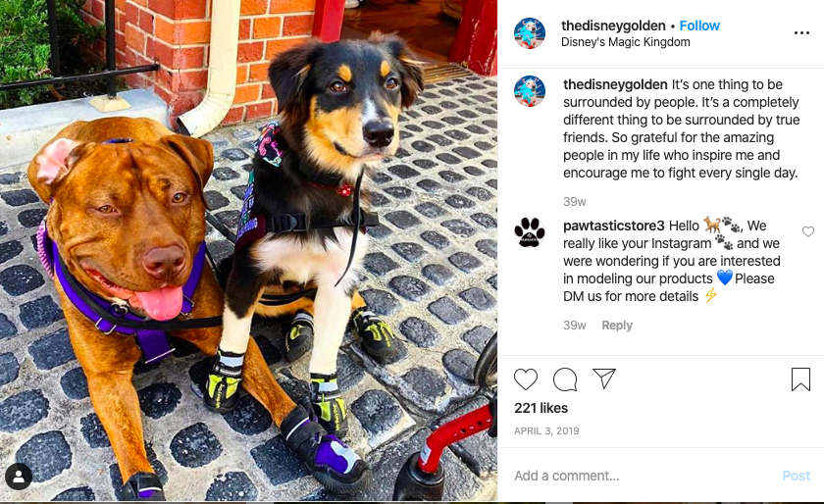
Task: Like the post with the heart icon
Action: point(526,379)
